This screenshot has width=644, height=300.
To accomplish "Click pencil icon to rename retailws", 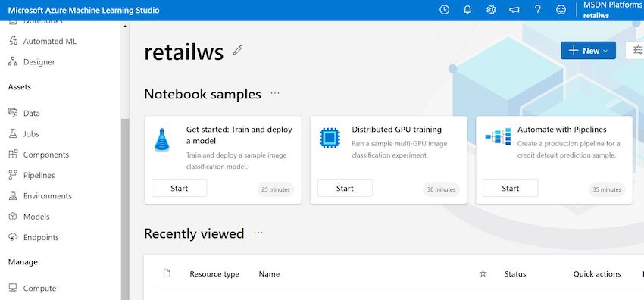I will pyautogui.click(x=238, y=50).
